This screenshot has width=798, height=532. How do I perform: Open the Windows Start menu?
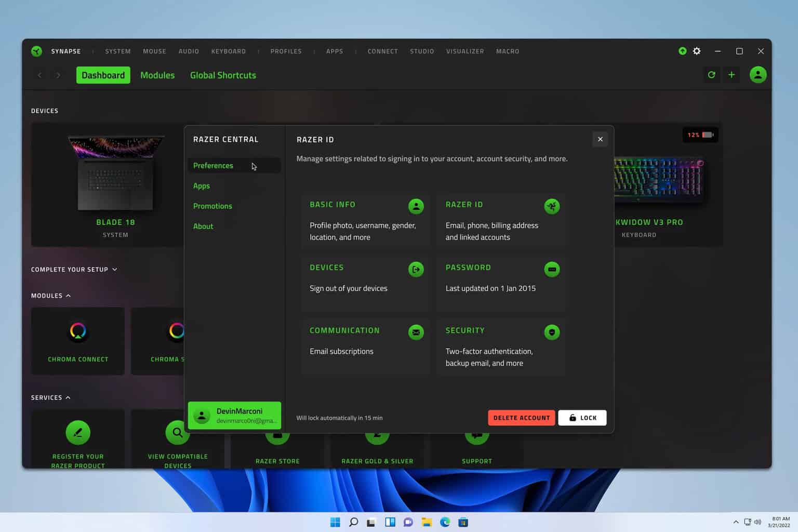pos(335,522)
